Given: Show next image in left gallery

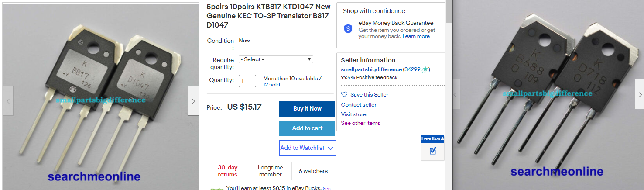Looking at the screenshot, I should [x=194, y=101].
